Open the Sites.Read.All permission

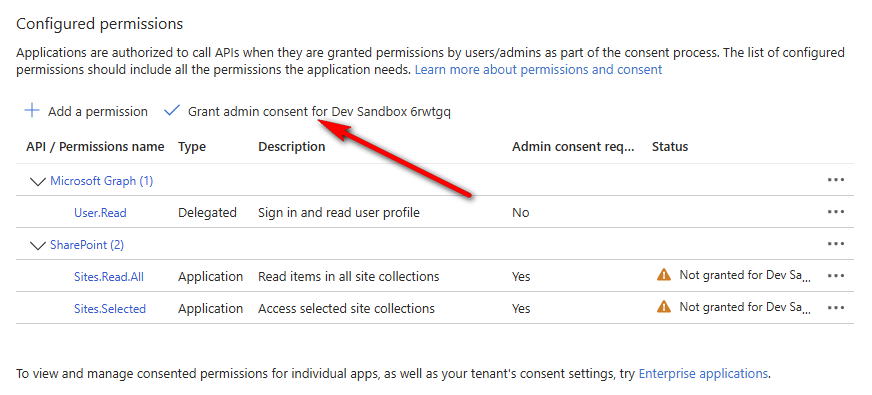point(109,276)
